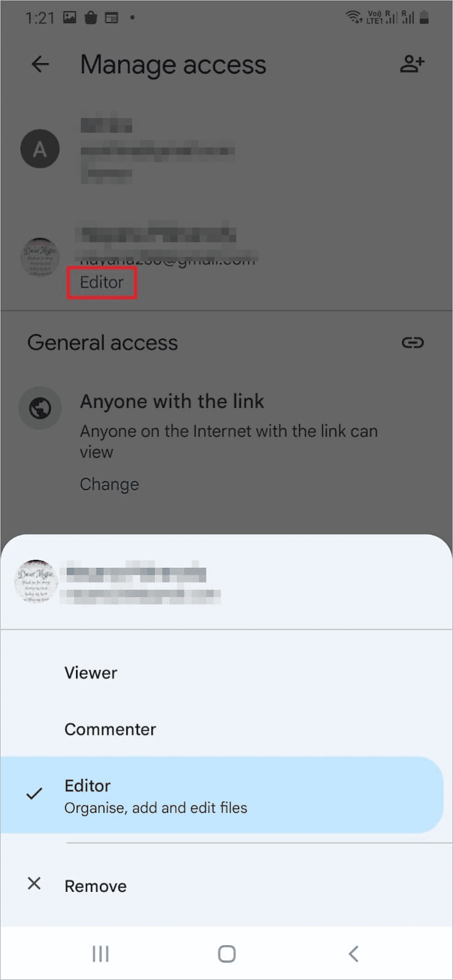Viewport: 453px width, 980px height.
Task: Choose the checked Editor role option
Action: click(x=221, y=795)
